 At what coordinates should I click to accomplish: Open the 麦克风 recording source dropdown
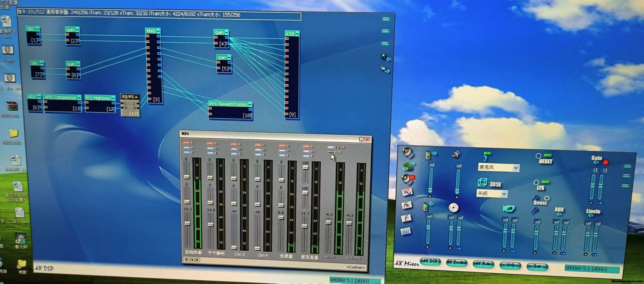coord(516,168)
